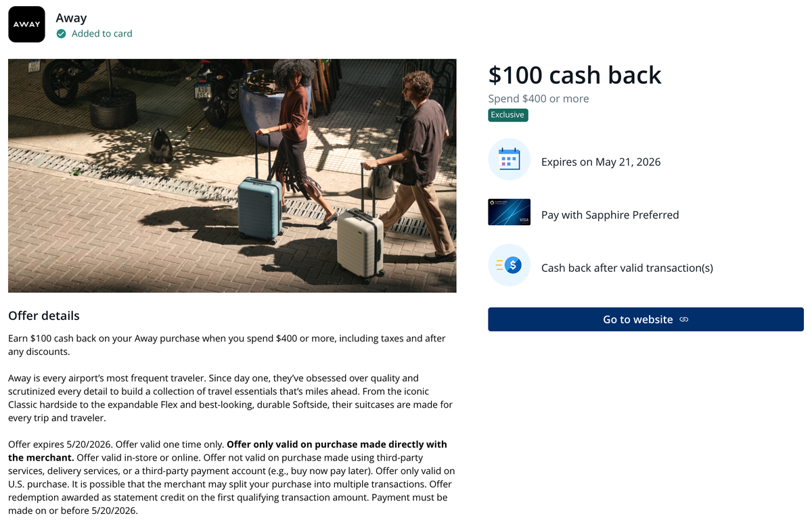Click the Exclusive offer badge
Viewport: 812px width, 522px height.
(x=507, y=115)
